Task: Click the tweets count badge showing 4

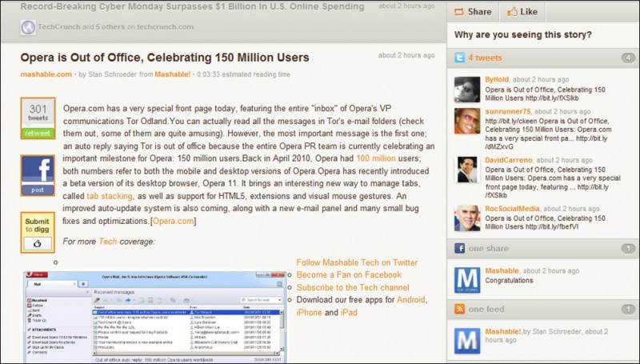Action: (x=629, y=58)
